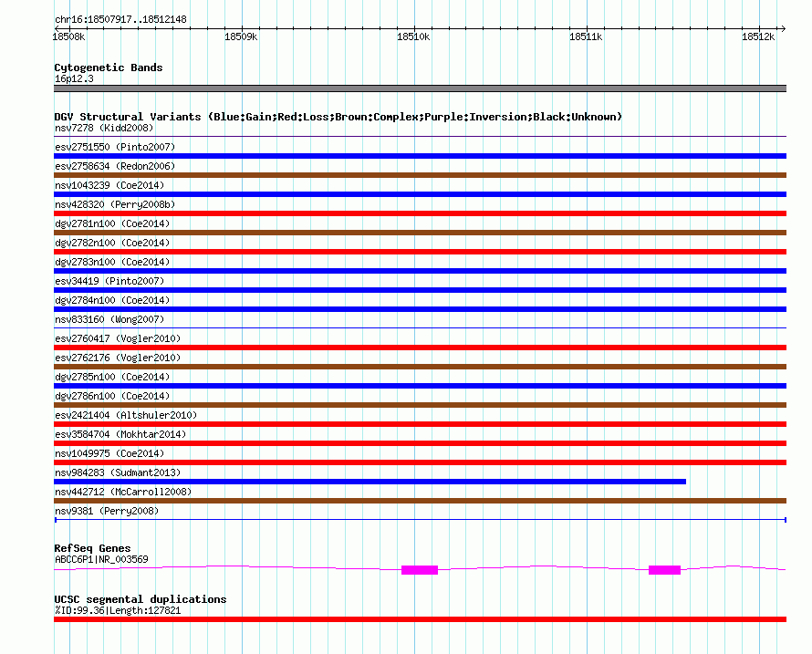Click the blue dgv2785n100 gain bar
Screen dimensions: 812x654
pyautogui.click(x=420, y=386)
